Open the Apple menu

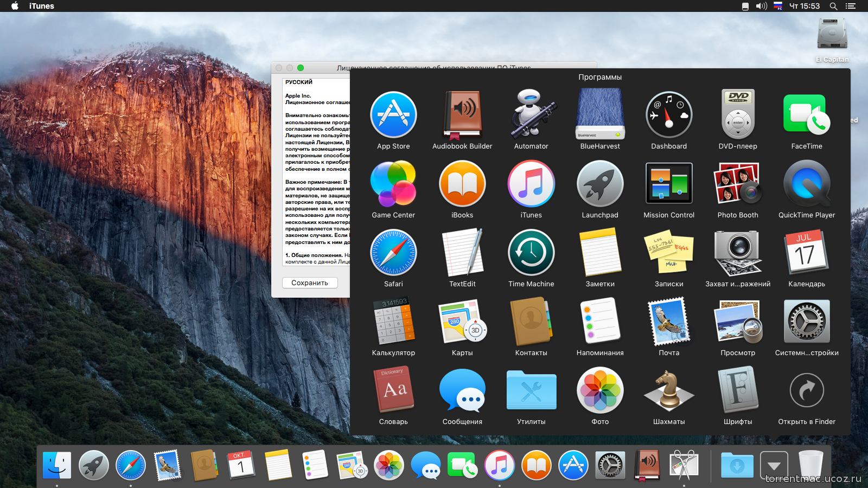[x=15, y=6]
